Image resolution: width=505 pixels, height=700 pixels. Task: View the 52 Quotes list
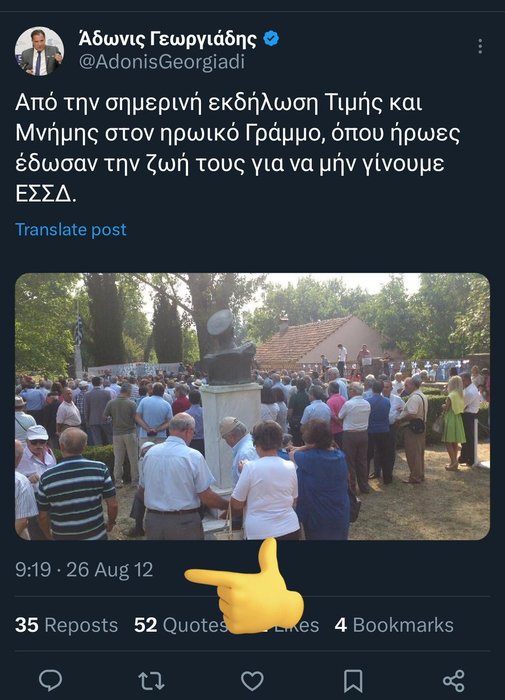pyautogui.click(x=181, y=625)
